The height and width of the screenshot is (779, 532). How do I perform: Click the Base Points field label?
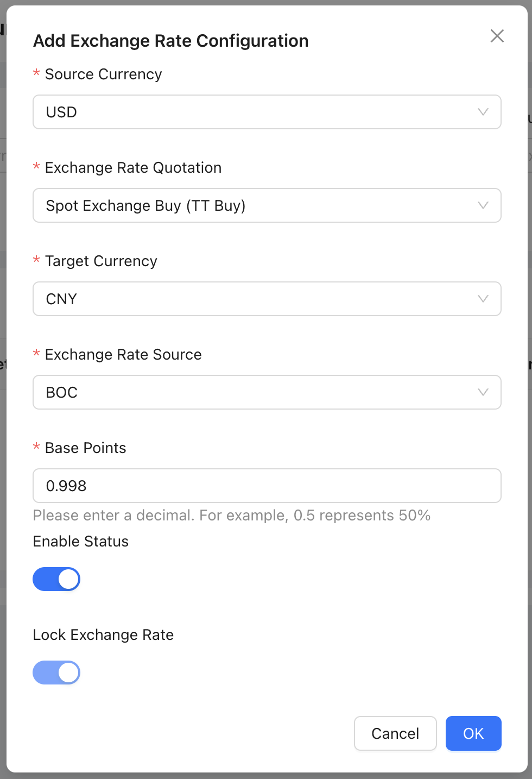[85, 448]
